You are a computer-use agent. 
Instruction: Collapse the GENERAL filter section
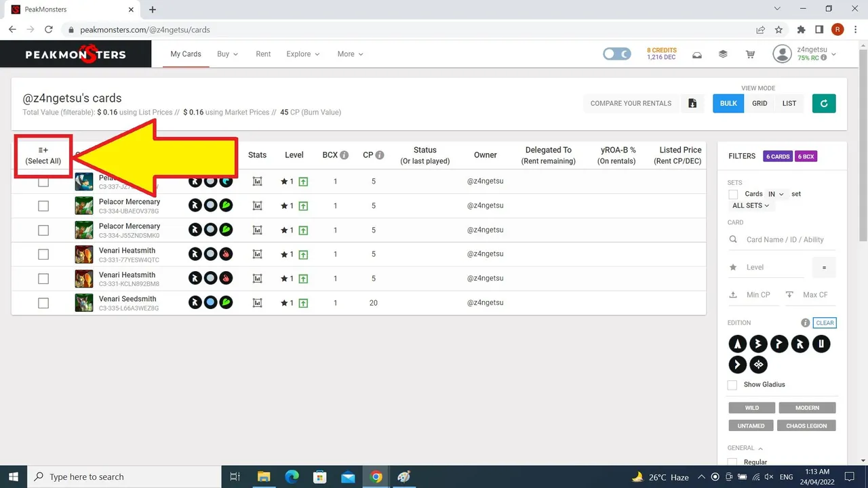tap(745, 448)
